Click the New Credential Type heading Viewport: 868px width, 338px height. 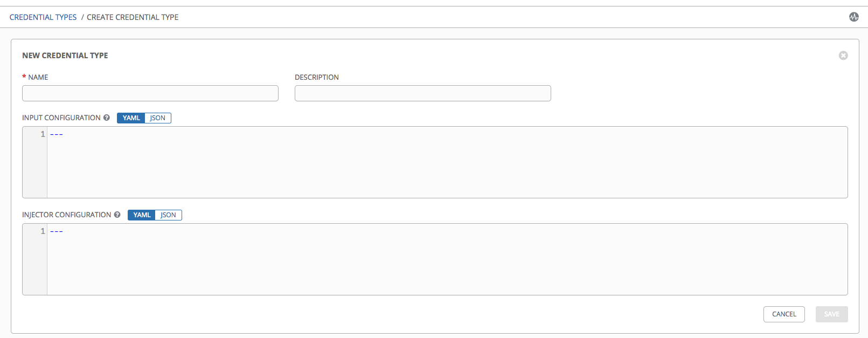pos(65,56)
